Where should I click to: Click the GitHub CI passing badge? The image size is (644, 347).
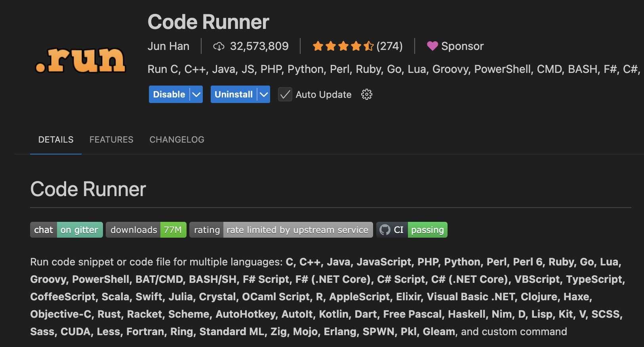[x=412, y=230]
